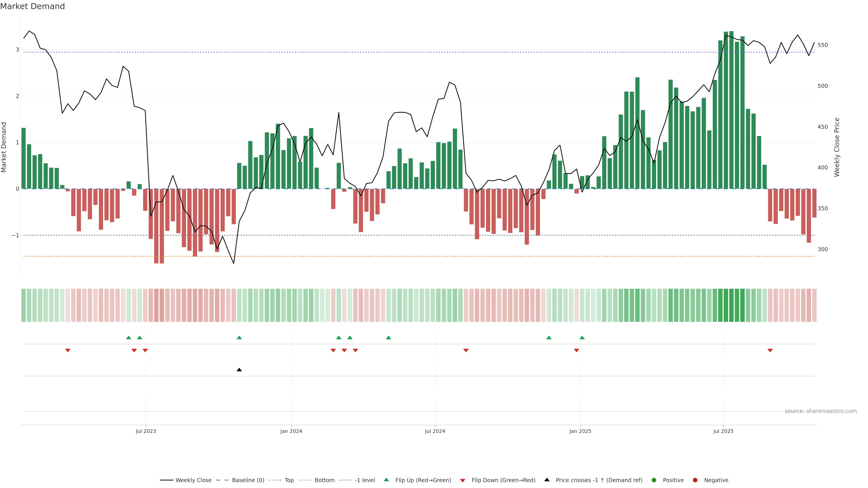Viewport: 868px width, 488px height.
Task: Click Flip Down legend red triangle
Action: (x=463, y=481)
